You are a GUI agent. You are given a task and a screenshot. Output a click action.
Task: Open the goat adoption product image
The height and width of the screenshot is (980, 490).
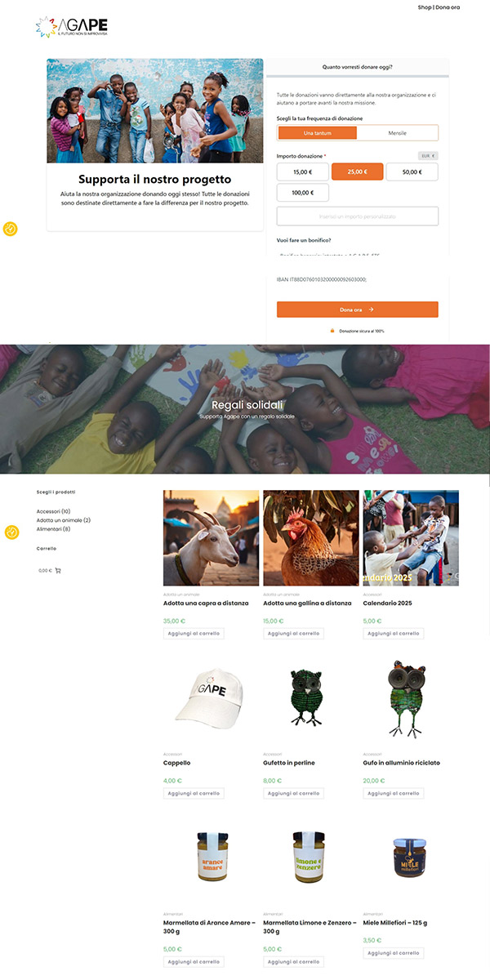coord(211,537)
